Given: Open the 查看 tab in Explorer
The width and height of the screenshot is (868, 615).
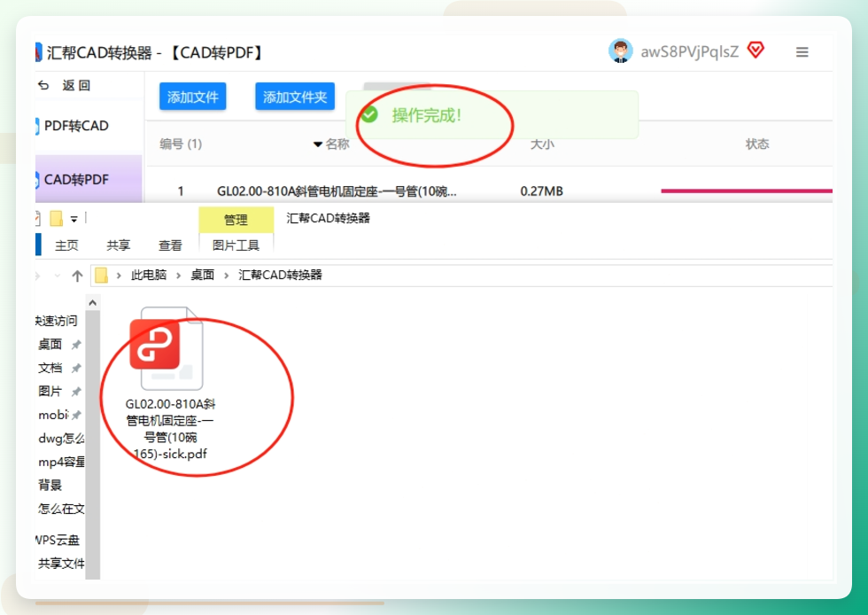Looking at the screenshot, I should (x=170, y=245).
